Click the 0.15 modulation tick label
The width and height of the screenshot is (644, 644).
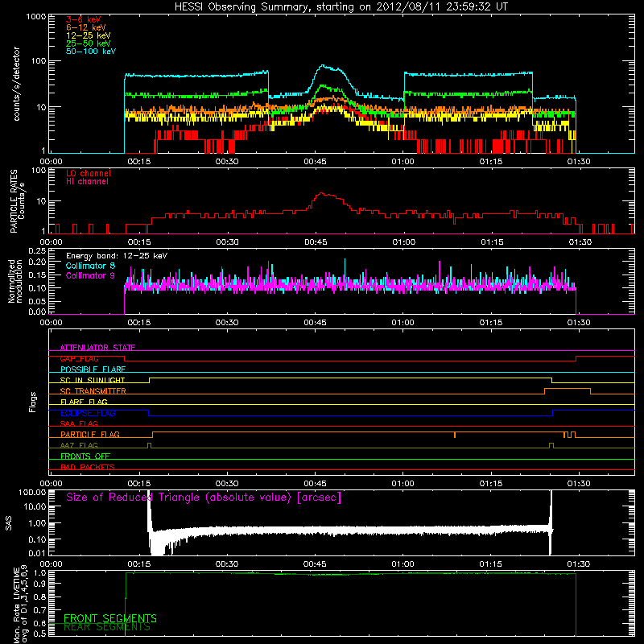click(x=37, y=275)
